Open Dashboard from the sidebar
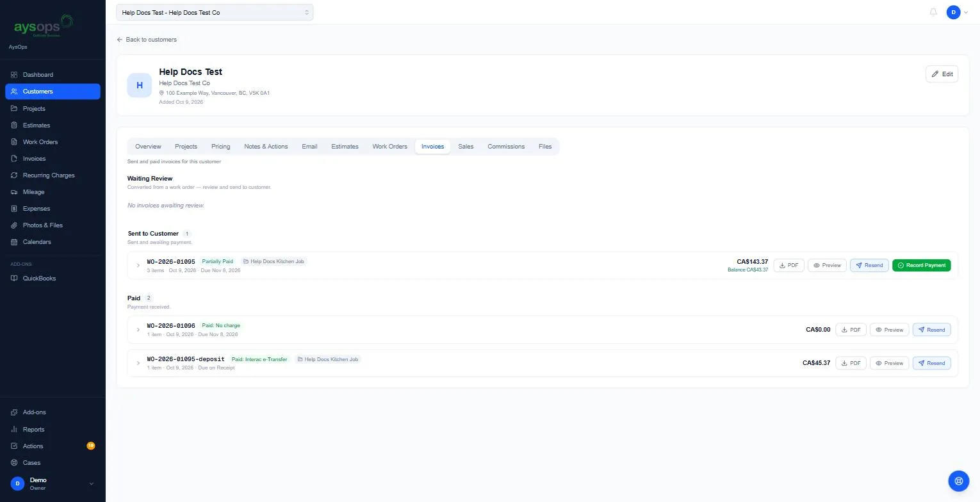Image resolution: width=980 pixels, height=502 pixels. [53, 75]
